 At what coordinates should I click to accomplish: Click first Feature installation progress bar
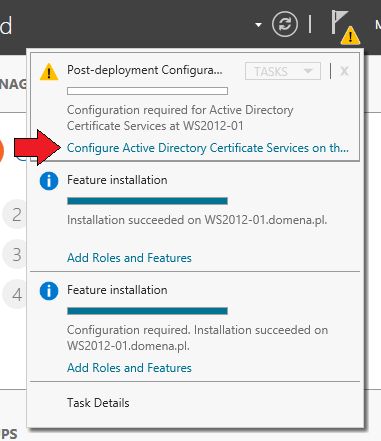[147, 201]
